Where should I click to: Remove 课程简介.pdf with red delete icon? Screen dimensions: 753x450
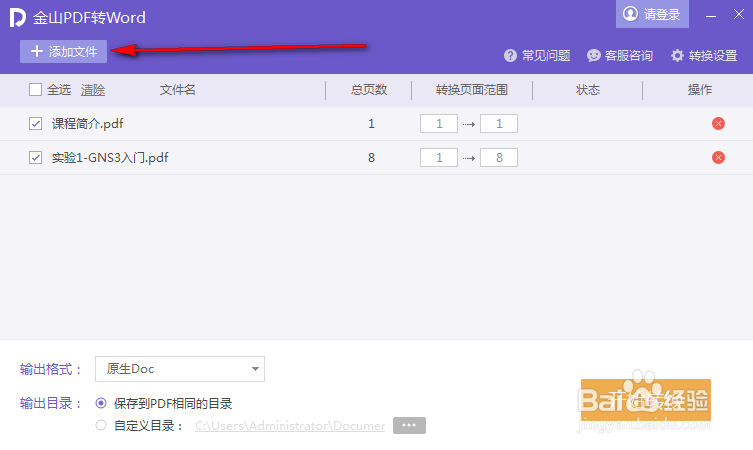coord(718,124)
